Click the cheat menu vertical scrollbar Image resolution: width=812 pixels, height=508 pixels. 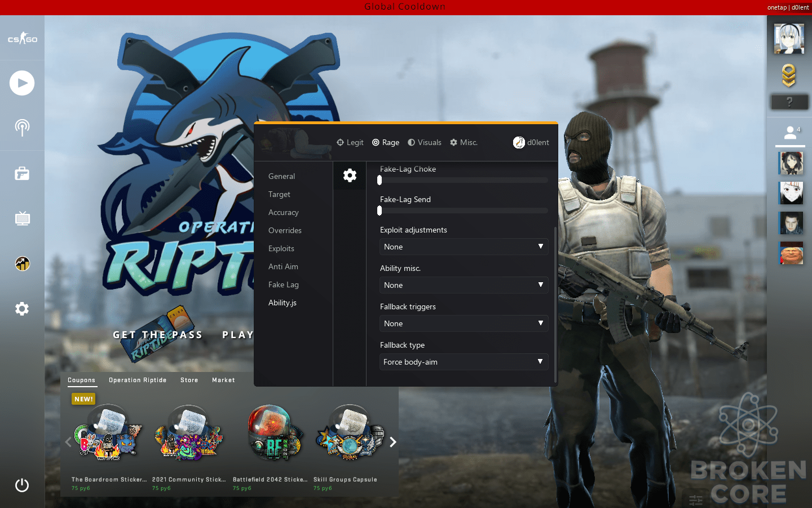(556, 305)
